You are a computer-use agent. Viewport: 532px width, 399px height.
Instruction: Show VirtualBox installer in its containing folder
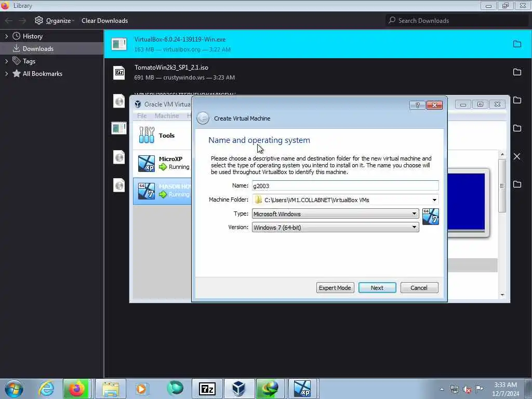pos(517,44)
